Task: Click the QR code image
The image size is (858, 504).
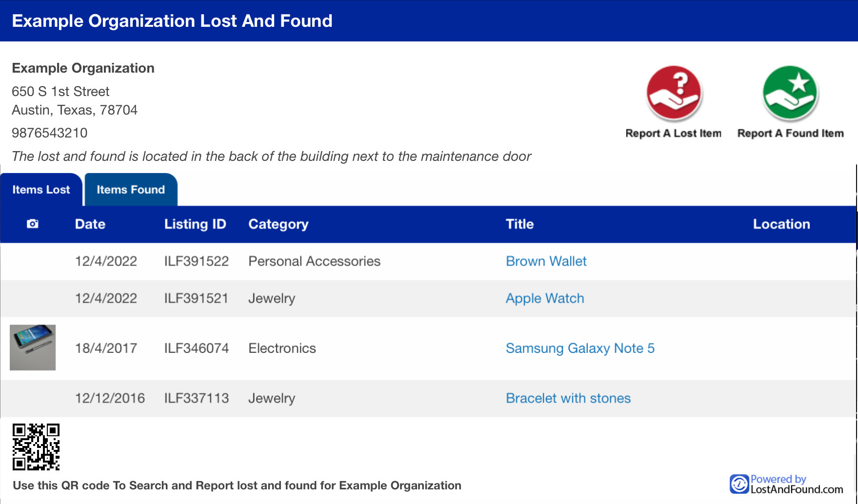Action: 36,447
